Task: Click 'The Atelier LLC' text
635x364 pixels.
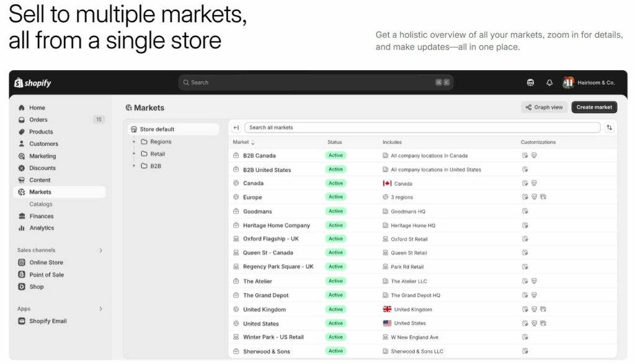Action: pyautogui.click(x=409, y=282)
